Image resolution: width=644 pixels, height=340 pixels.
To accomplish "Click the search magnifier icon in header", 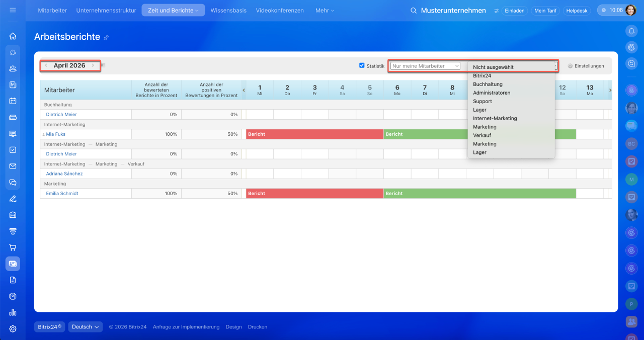I will pyautogui.click(x=414, y=11).
